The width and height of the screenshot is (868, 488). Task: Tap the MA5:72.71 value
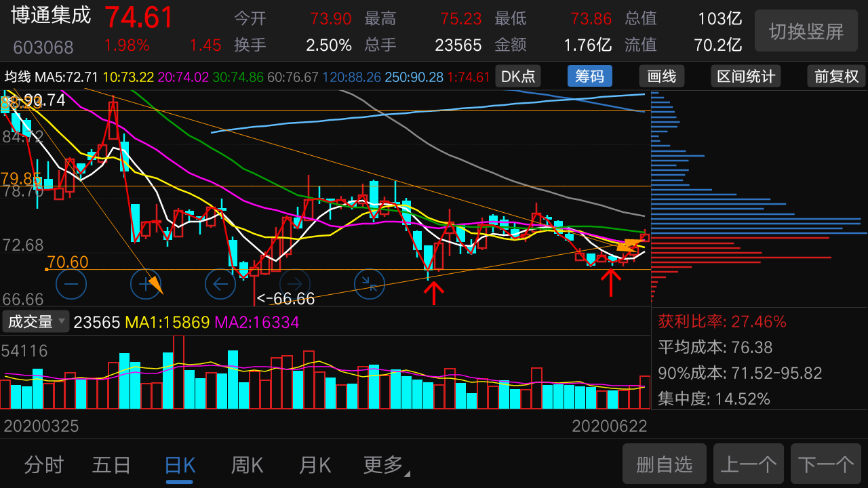pyautogui.click(x=66, y=77)
